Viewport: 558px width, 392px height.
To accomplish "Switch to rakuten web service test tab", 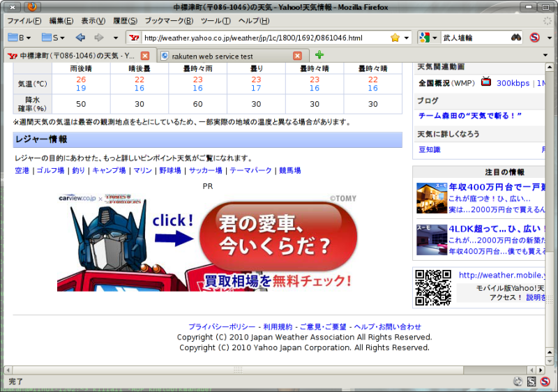I will click(x=232, y=56).
